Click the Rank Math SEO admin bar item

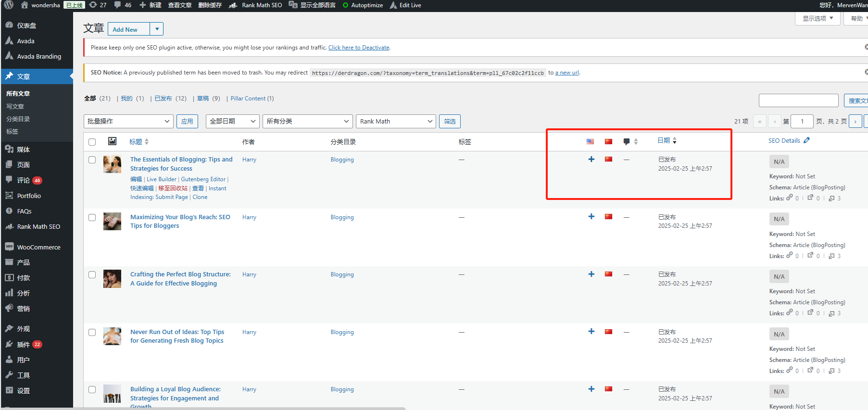[255, 5]
